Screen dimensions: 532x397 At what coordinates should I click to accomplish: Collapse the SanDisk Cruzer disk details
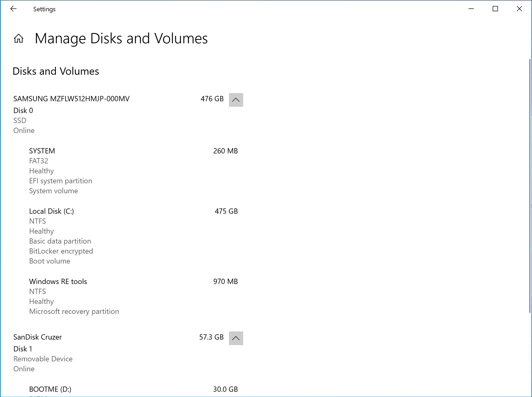pyautogui.click(x=236, y=338)
